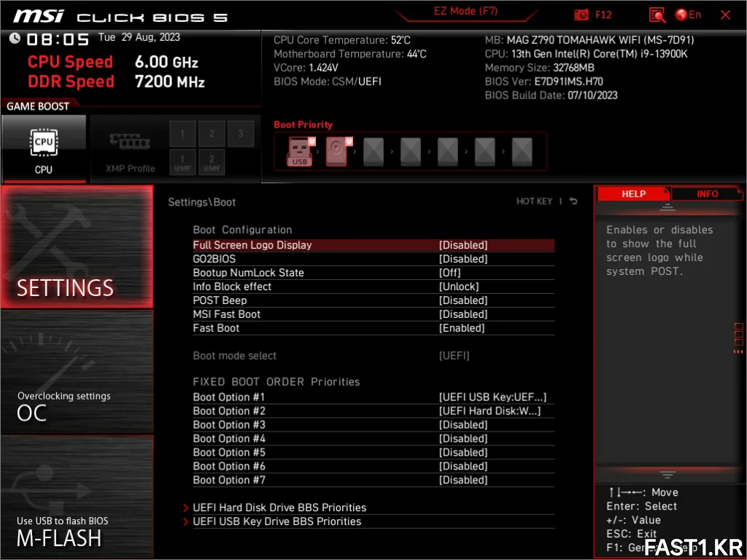The width and height of the screenshot is (747, 560).
Task: Click the CPU Core Temperature reading
Action: (341, 40)
